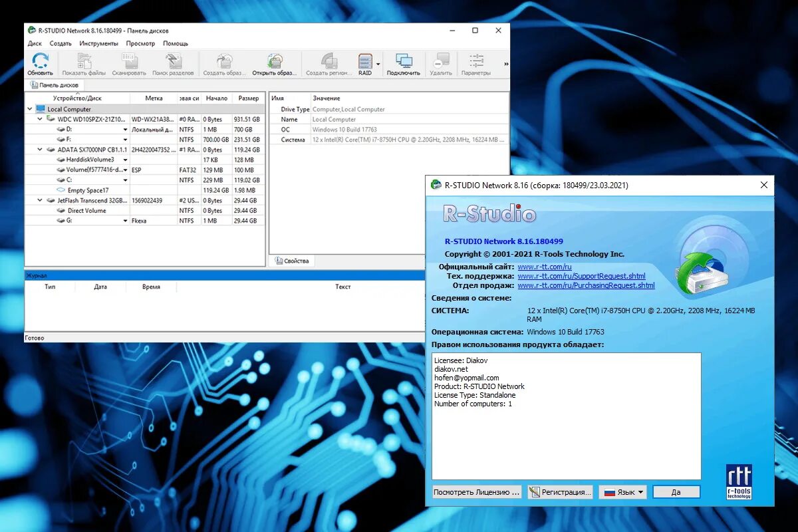Click the R-Tools Technology logo

739,482
